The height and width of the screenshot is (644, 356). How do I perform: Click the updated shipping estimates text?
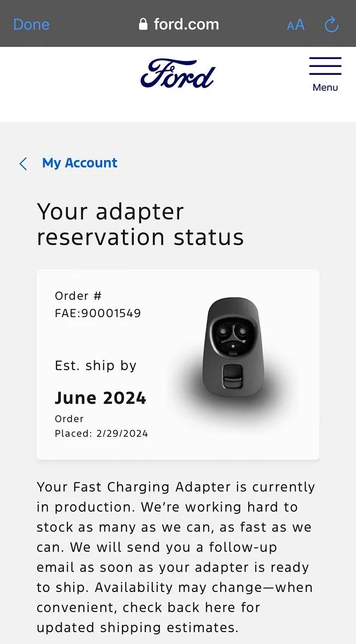click(x=137, y=628)
